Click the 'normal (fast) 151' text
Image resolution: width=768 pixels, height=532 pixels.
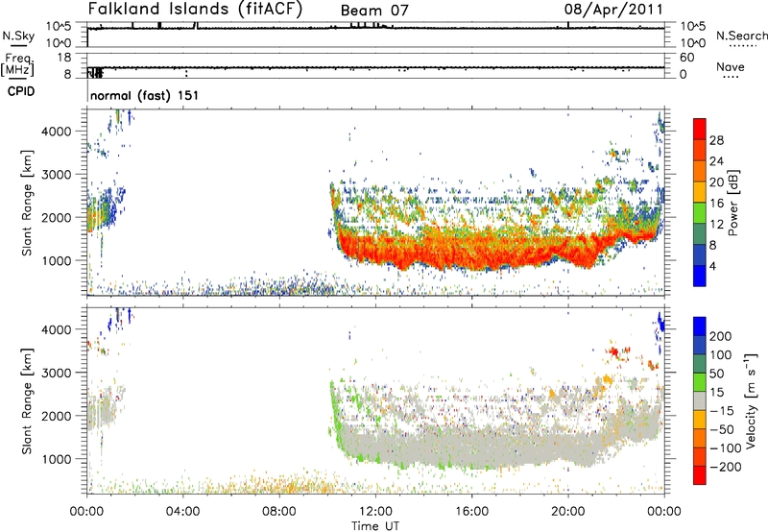coord(145,95)
